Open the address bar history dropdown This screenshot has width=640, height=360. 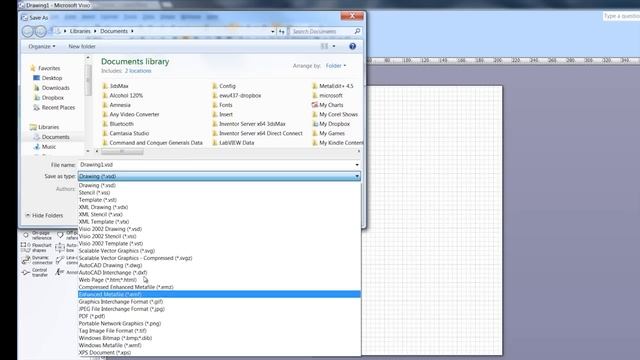pos(273,31)
